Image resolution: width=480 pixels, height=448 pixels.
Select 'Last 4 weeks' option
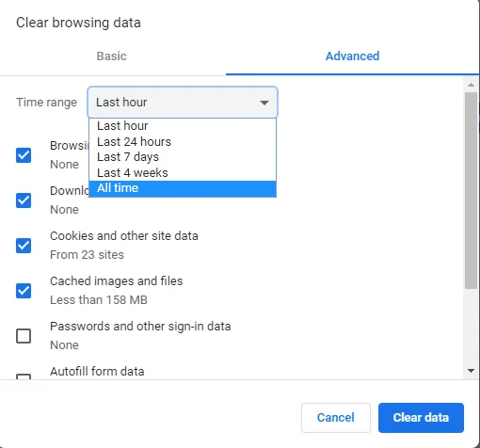[x=183, y=173]
